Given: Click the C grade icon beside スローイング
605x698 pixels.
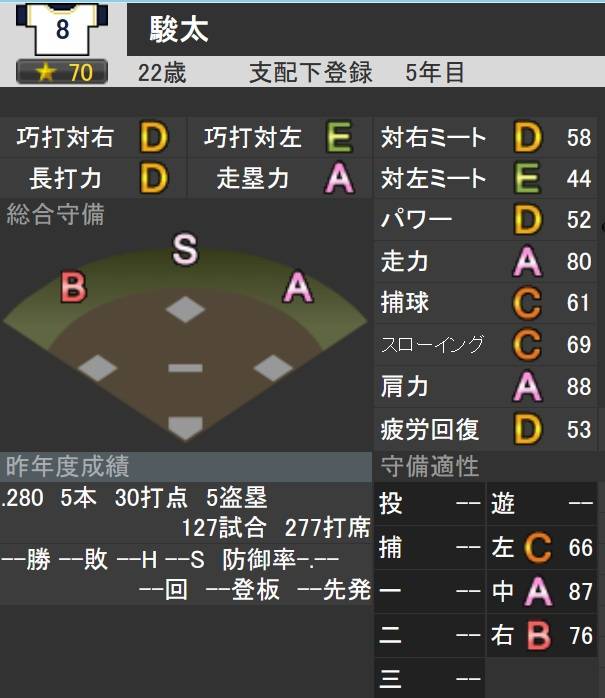Looking at the screenshot, I should (x=527, y=345).
